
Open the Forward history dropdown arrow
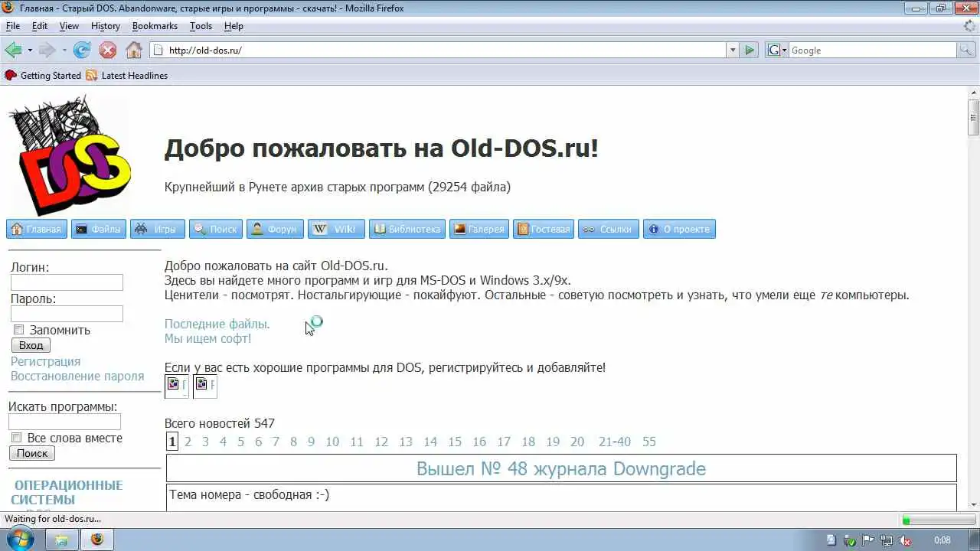pos(64,51)
